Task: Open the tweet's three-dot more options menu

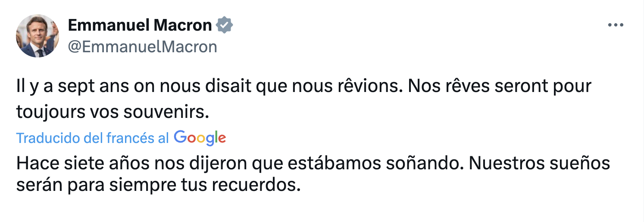Action: (616, 25)
